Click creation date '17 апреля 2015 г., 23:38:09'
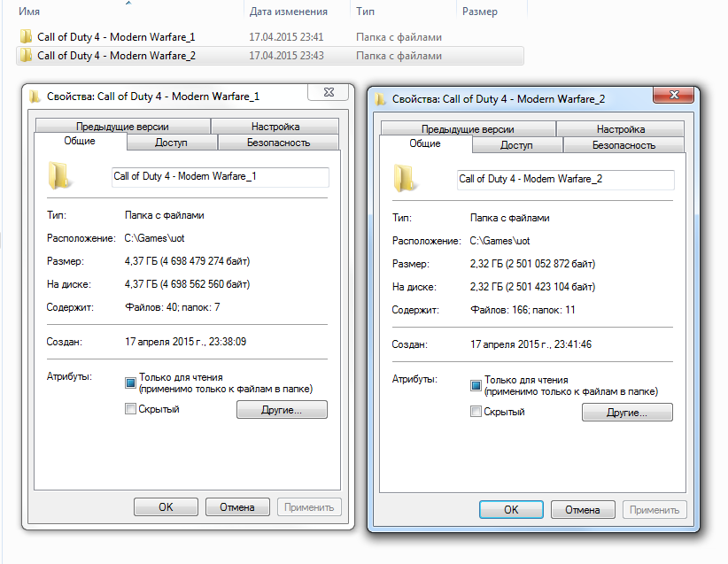This screenshot has height=564, width=728. (x=186, y=342)
